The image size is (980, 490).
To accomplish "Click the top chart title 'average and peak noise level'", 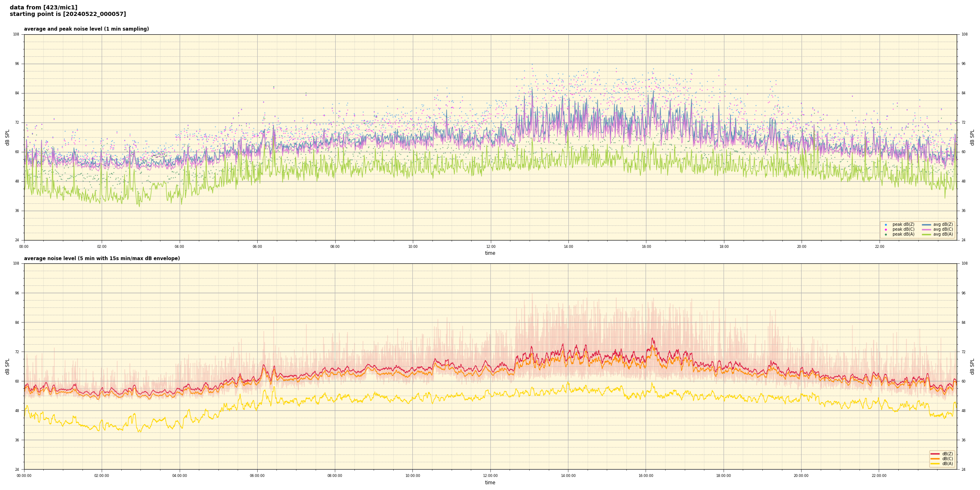I will (x=86, y=29).
